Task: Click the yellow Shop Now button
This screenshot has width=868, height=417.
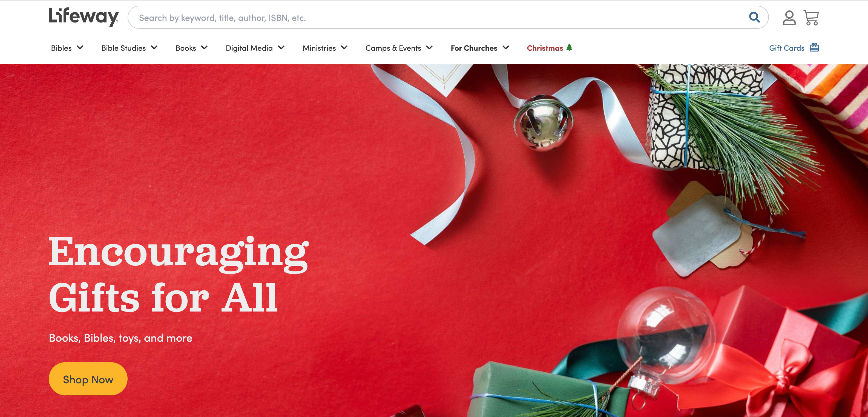Action: (88, 379)
